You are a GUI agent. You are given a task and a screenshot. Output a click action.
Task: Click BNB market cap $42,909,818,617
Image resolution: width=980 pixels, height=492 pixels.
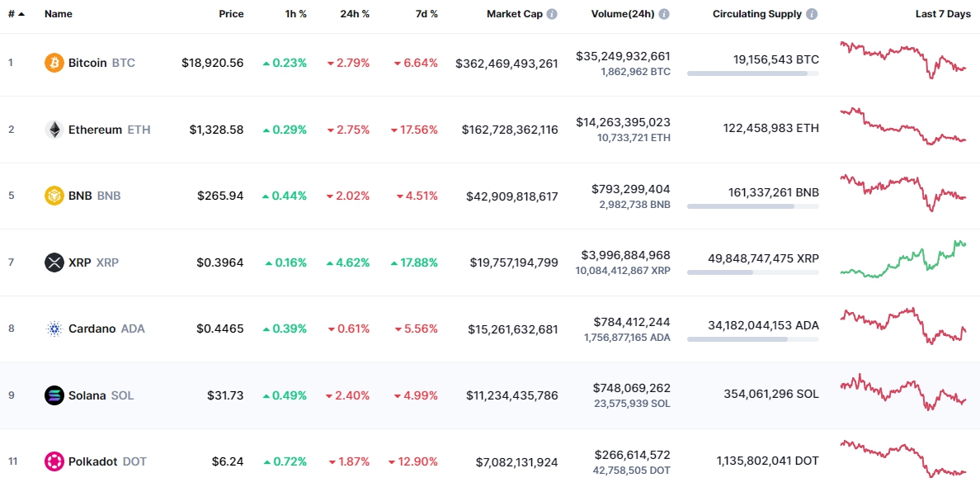pyautogui.click(x=512, y=196)
